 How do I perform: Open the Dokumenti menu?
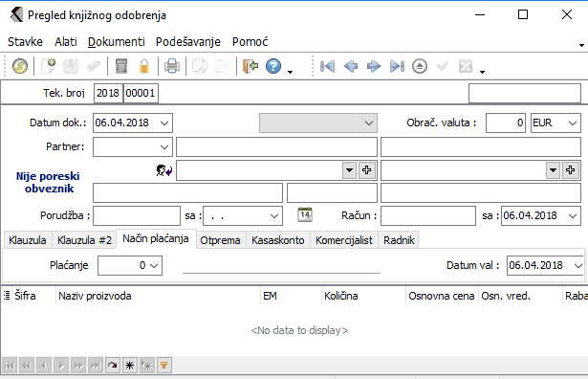pos(117,42)
